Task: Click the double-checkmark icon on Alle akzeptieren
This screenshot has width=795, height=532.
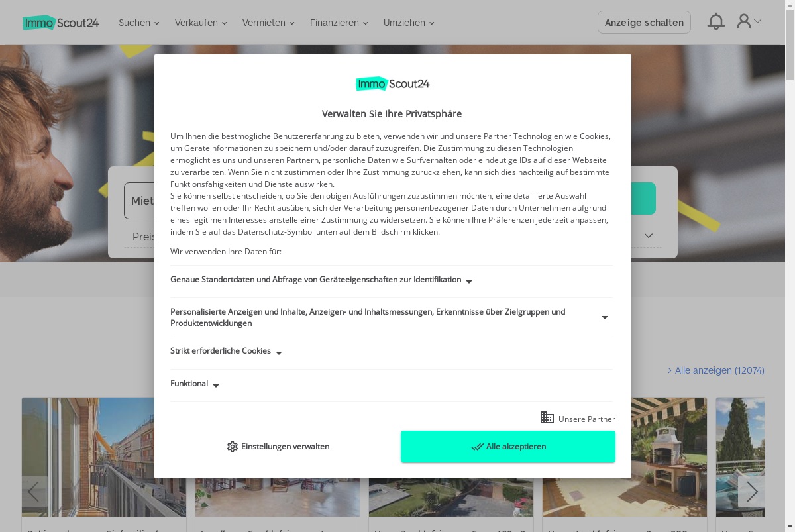Action: 477,447
